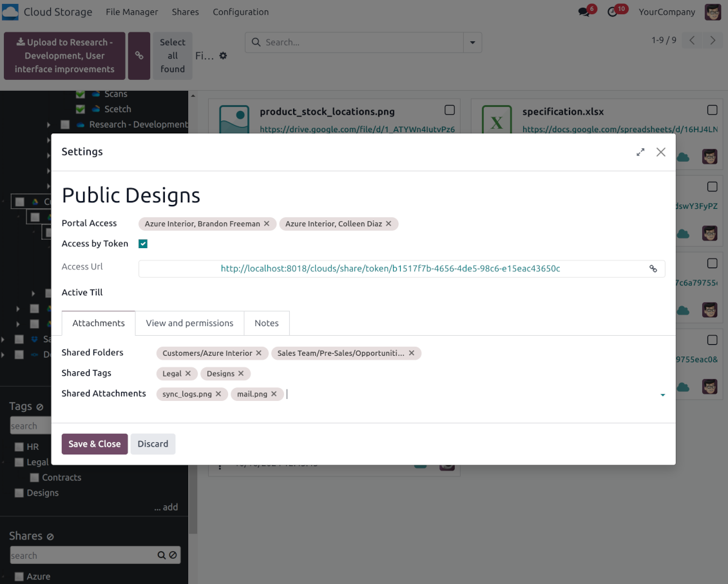Open the Configuration menu
728x584 pixels.
(x=240, y=12)
